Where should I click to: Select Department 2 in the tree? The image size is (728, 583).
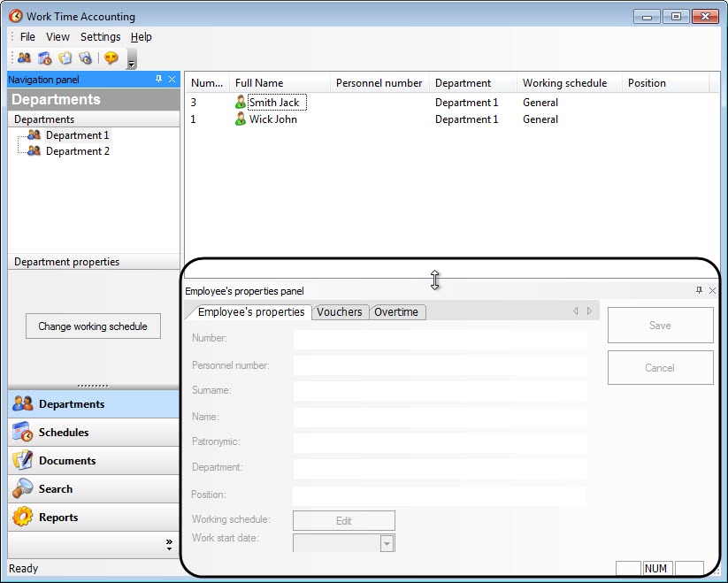tap(77, 151)
